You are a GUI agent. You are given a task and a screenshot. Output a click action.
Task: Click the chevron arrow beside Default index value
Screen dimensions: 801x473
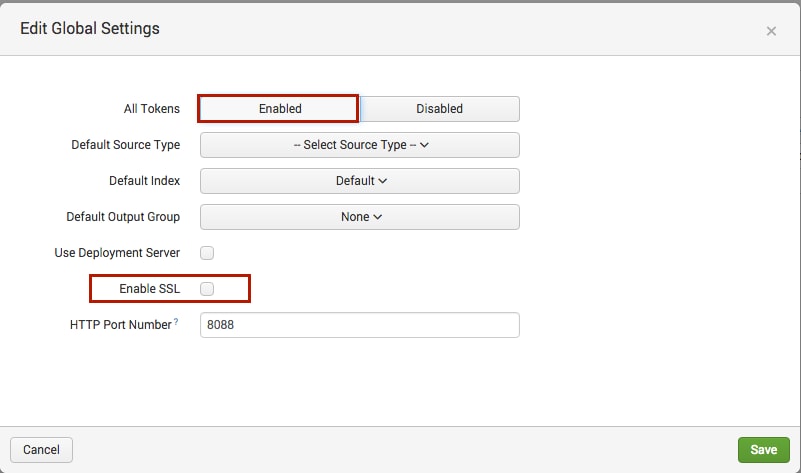click(383, 181)
